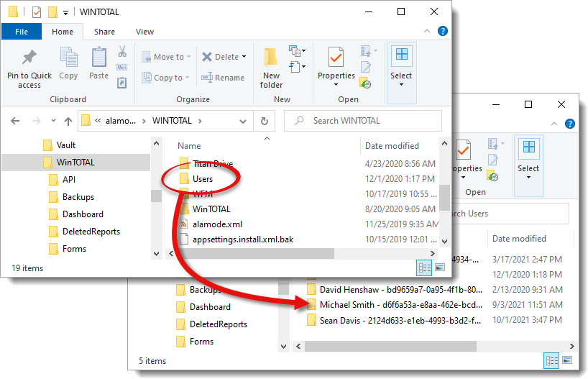Sort by Name column header

pos(189,146)
